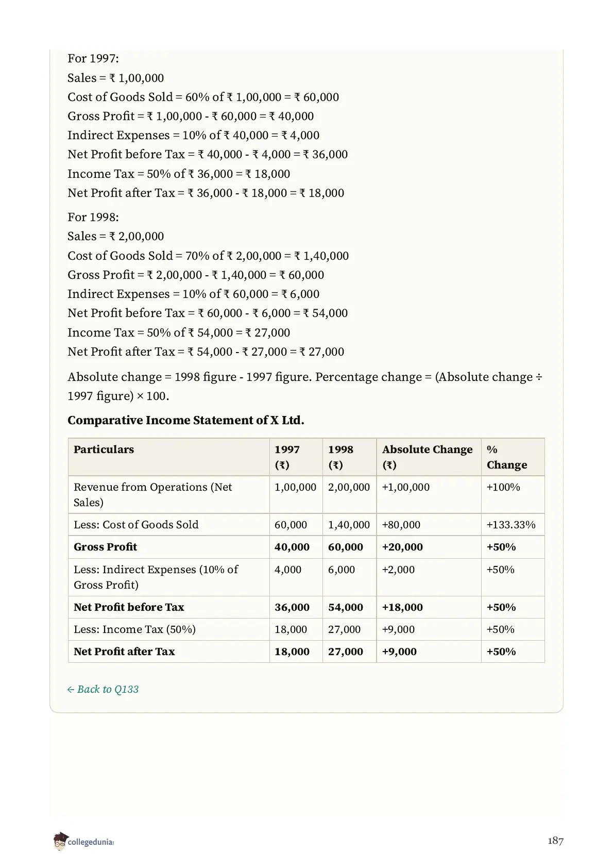Image resolution: width=613 pixels, height=868 pixels.
Task: Select the Less: Indirect Expenses row label
Action: [156, 577]
